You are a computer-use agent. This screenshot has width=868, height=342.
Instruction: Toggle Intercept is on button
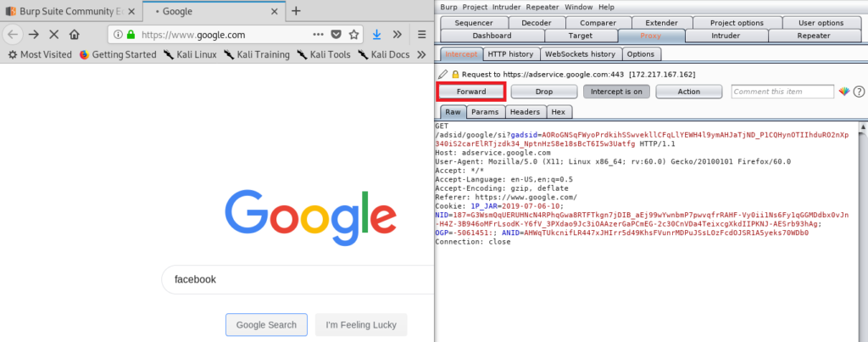tap(616, 92)
